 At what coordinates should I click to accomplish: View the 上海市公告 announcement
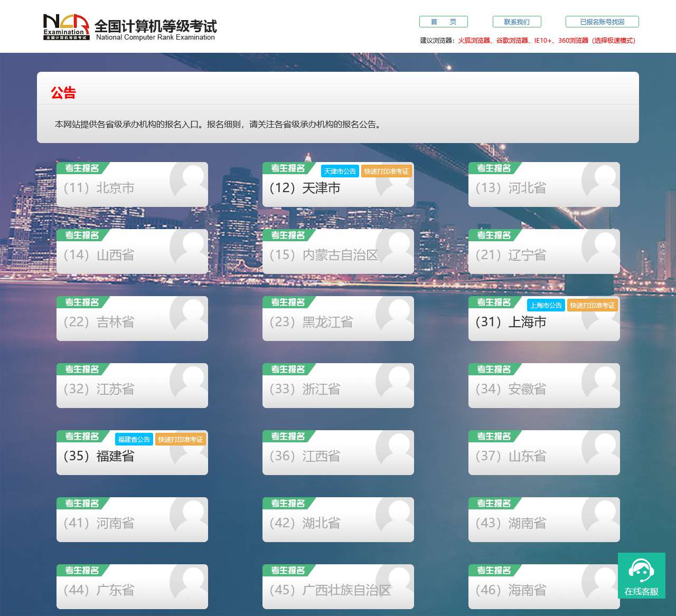[546, 305]
